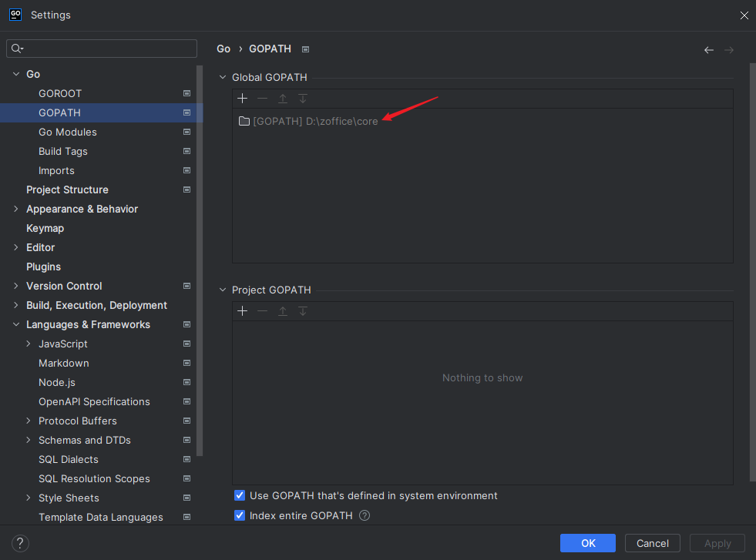Expand the Editor settings category
The image size is (756, 560).
16,247
